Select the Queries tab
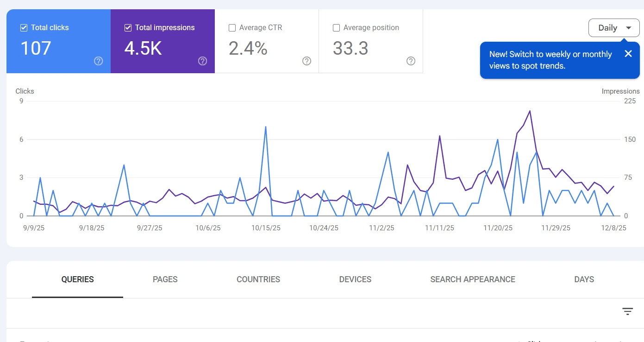The width and height of the screenshot is (644, 342). pos(77,279)
